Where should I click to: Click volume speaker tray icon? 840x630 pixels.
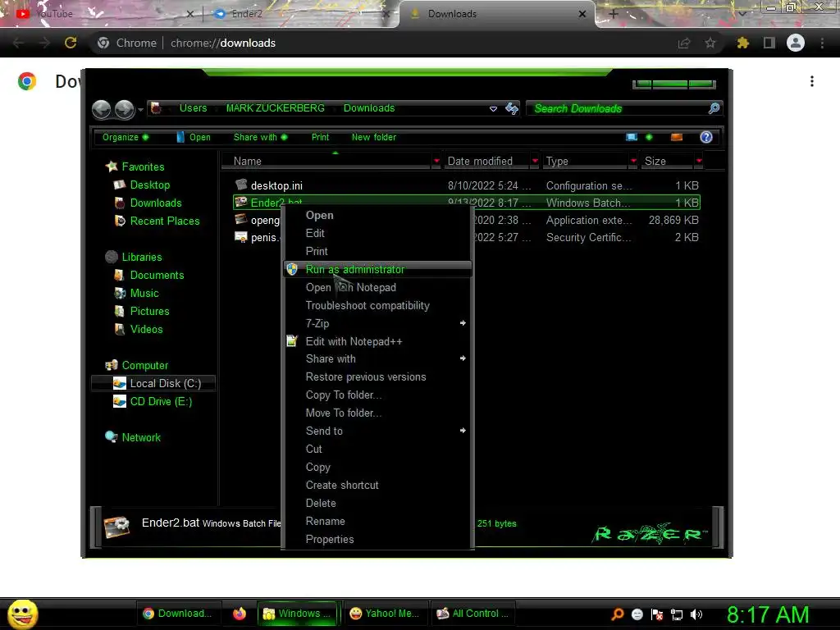click(696, 614)
